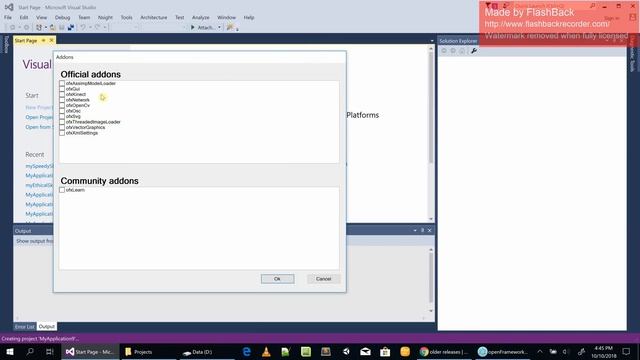Open the Help menu
This screenshot has width=640, height=360.
249,18
